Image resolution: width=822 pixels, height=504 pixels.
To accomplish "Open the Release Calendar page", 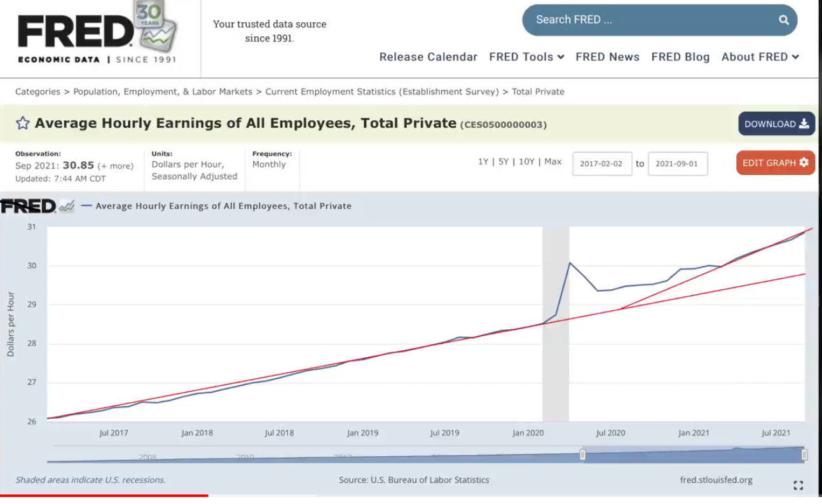I will (428, 57).
